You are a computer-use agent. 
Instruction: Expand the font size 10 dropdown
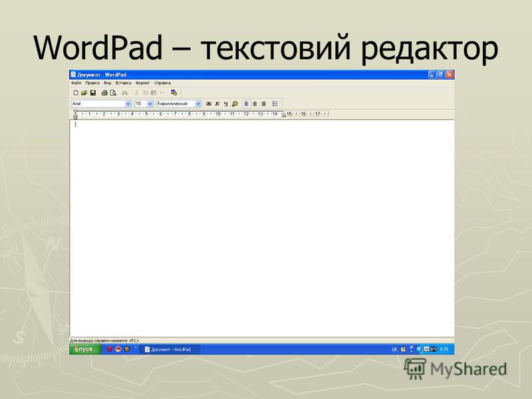(150, 104)
